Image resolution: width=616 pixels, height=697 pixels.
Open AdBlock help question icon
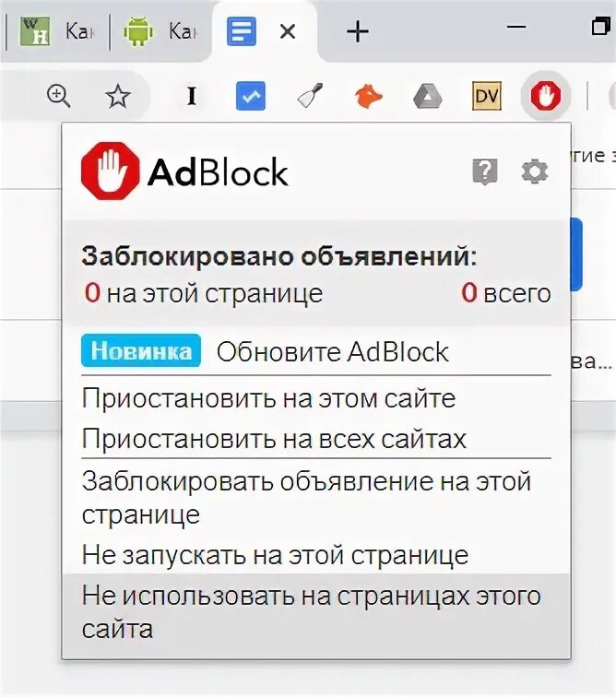coord(485,171)
